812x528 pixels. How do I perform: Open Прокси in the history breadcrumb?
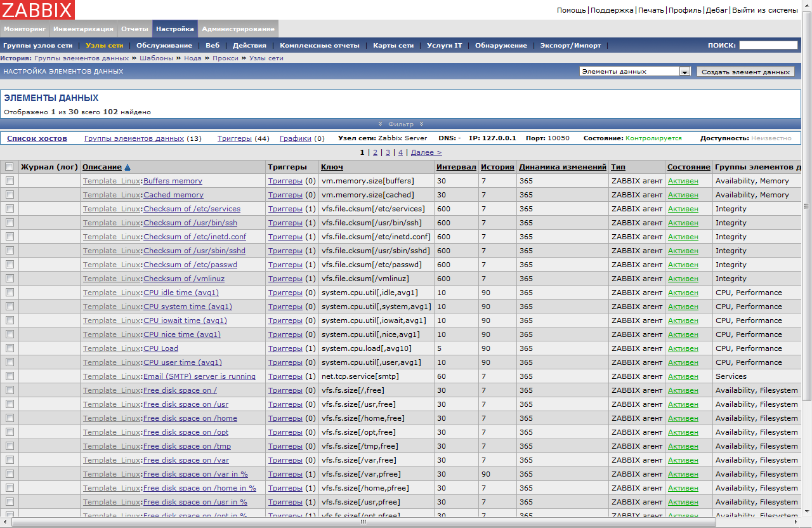[x=225, y=58]
